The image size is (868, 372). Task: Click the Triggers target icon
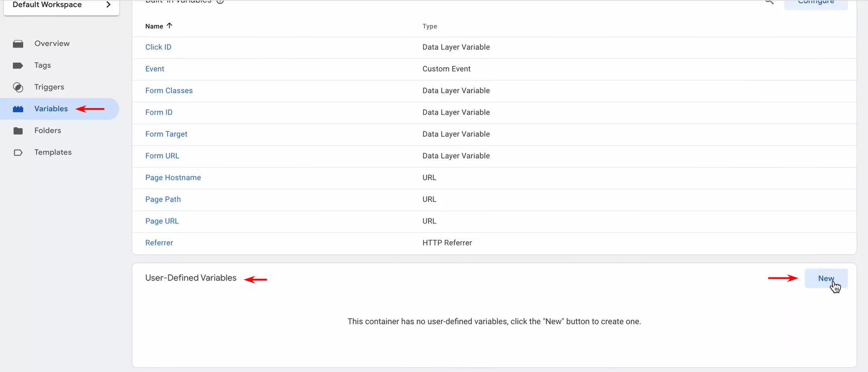(18, 88)
